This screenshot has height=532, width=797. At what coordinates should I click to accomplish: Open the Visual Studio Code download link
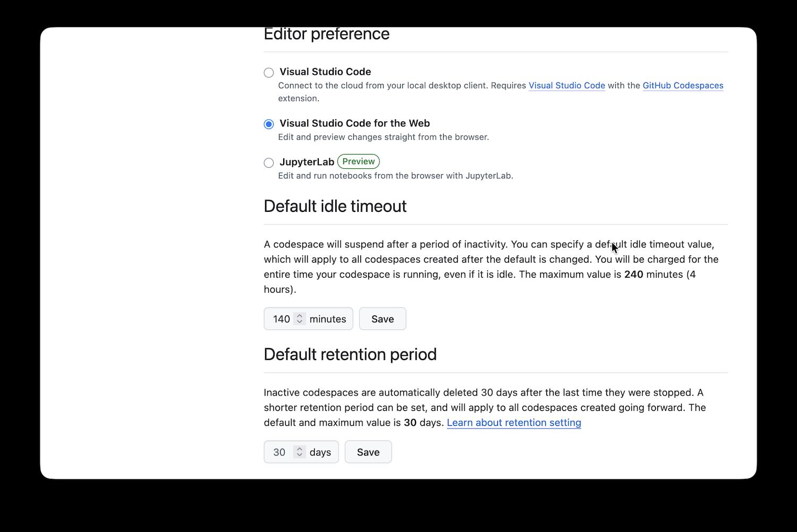point(566,85)
